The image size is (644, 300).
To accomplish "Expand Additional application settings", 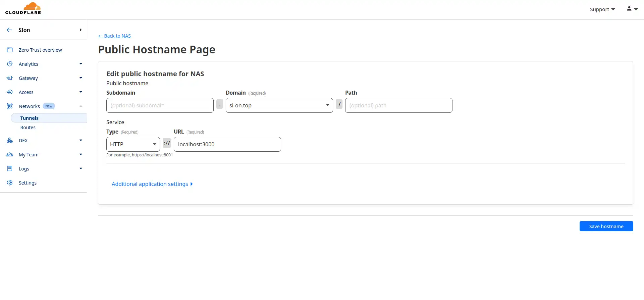I will [152, 184].
